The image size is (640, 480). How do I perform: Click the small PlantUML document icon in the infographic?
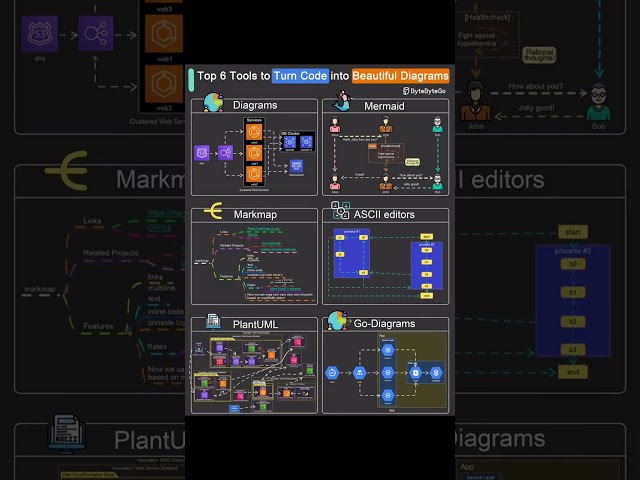pyautogui.click(x=213, y=322)
